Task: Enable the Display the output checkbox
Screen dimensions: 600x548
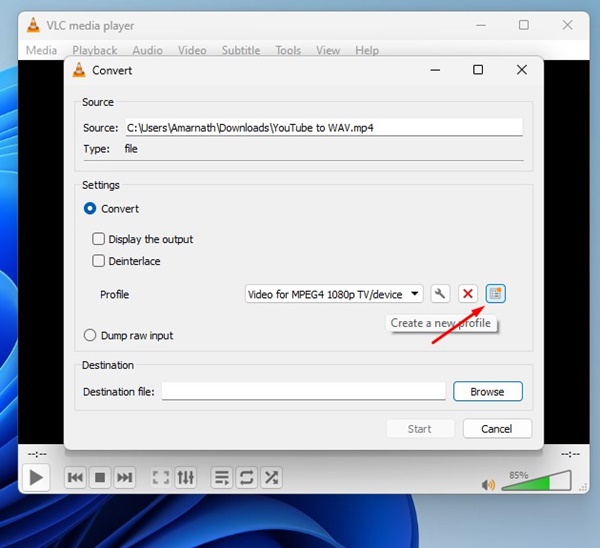Action: [98, 239]
